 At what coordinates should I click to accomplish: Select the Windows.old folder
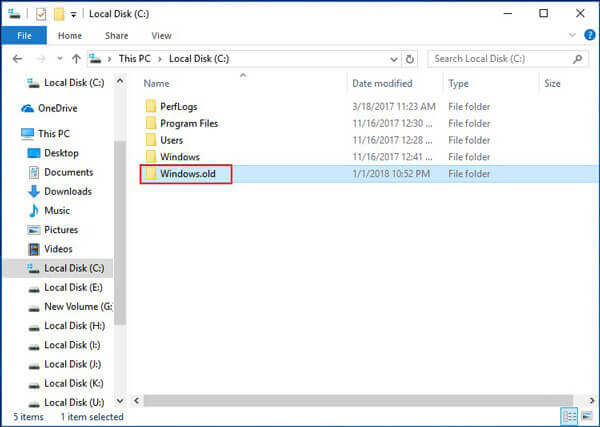coord(188,174)
